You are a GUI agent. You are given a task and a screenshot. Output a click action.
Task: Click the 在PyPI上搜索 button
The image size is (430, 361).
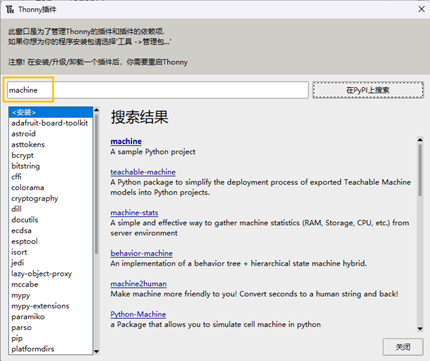coord(368,90)
